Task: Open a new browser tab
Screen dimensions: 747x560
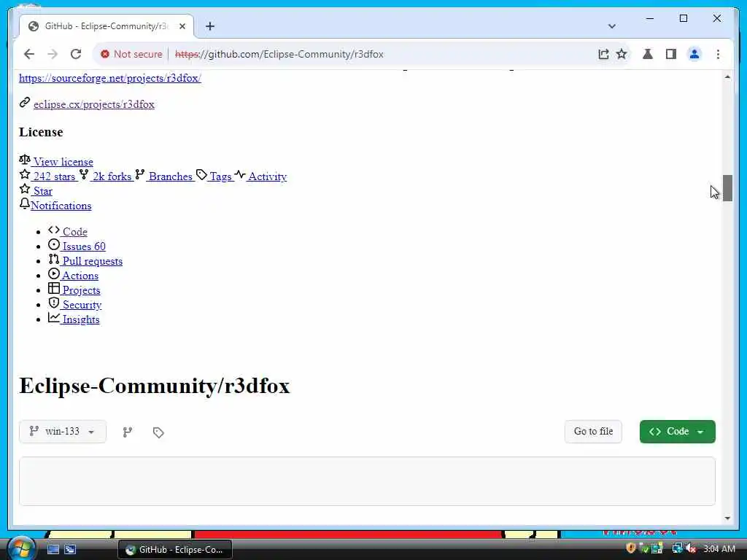Action: [210, 26]
